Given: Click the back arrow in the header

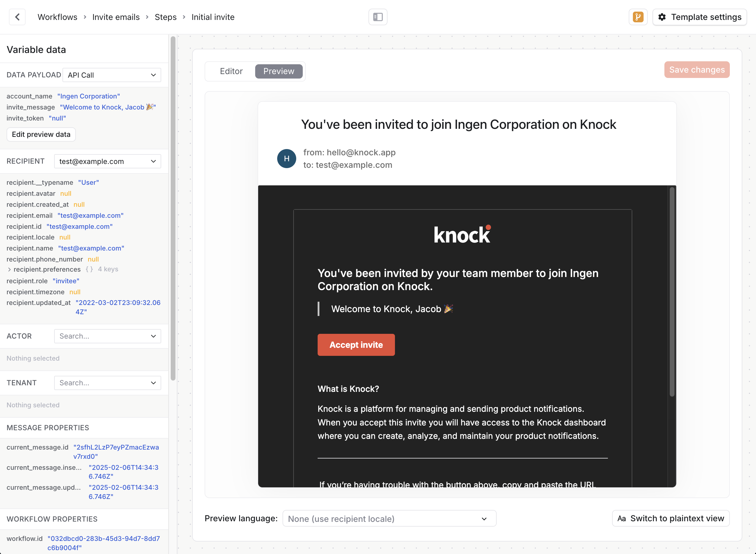Looking at the screenshot, I should [17, 17].
